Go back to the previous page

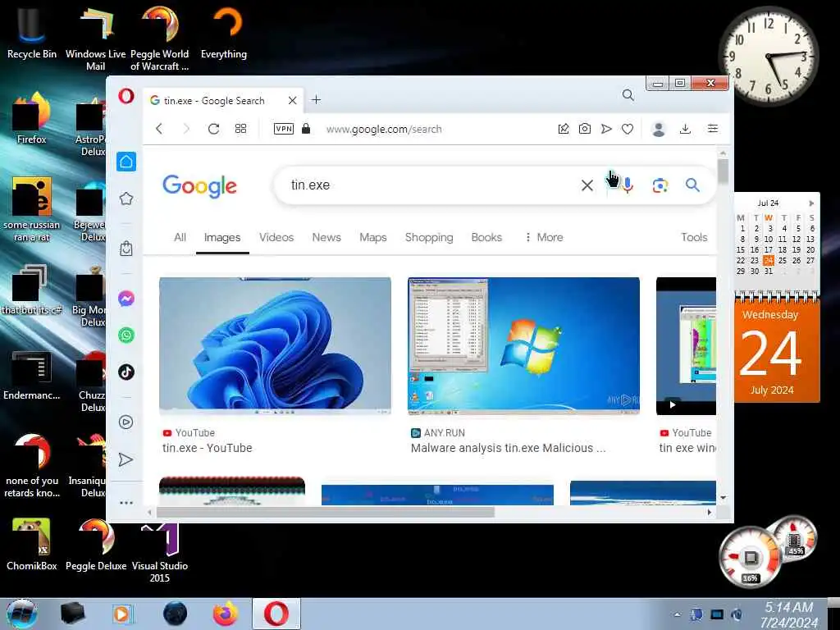tap(159, 129)
